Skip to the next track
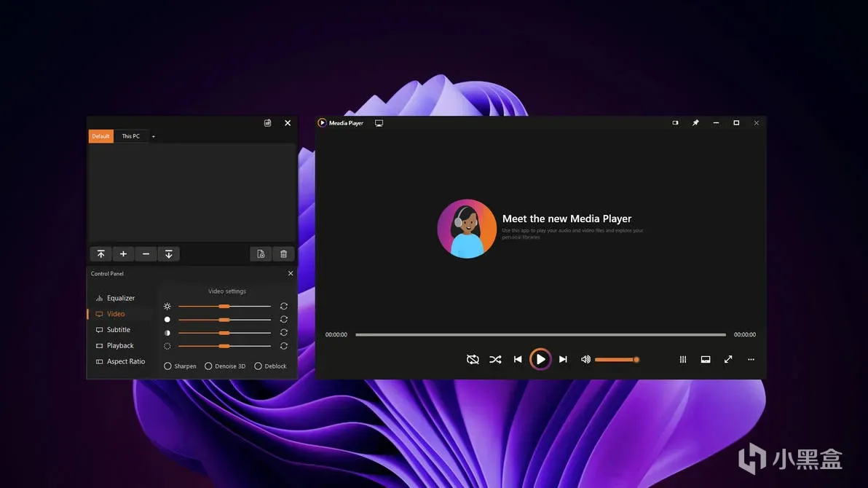Viewport: 868px width, 488px height. (x=563, y=360)
